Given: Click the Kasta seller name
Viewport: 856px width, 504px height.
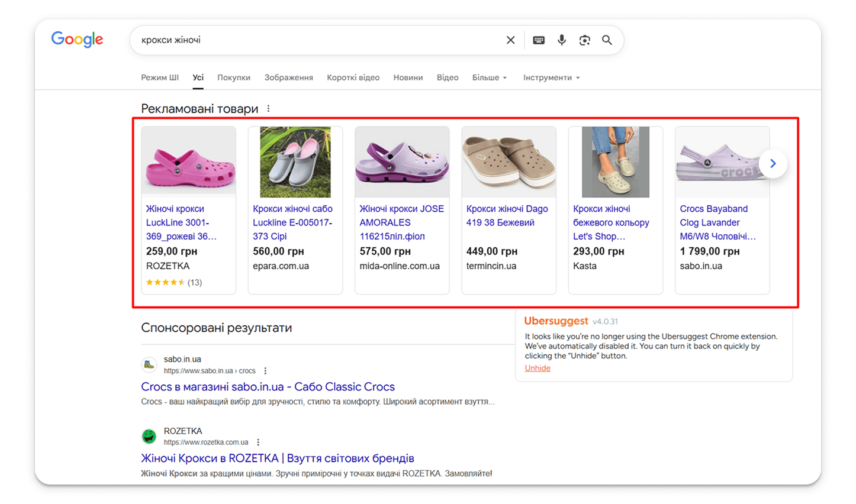Looking at the screenshot, I should tap(585, 266).
